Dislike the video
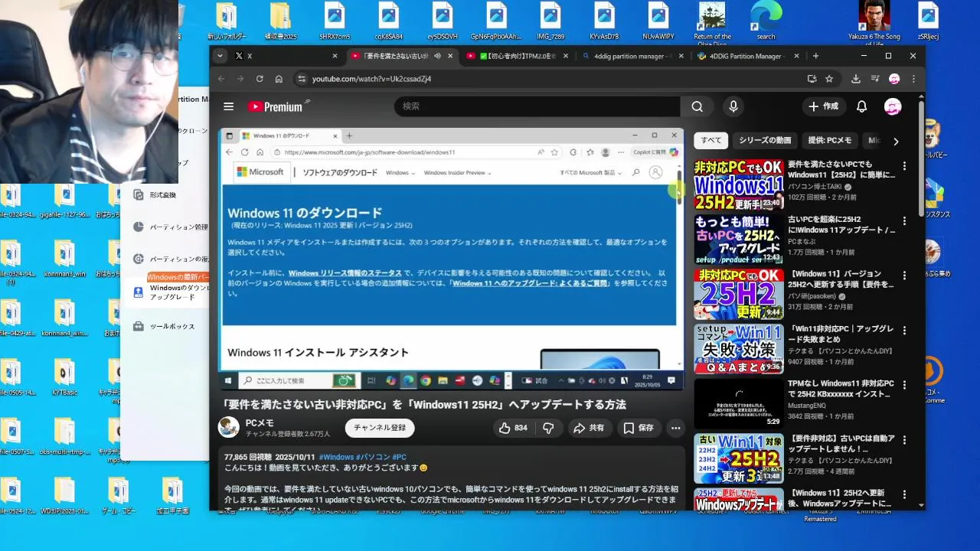980x551 pixels. 548,428
